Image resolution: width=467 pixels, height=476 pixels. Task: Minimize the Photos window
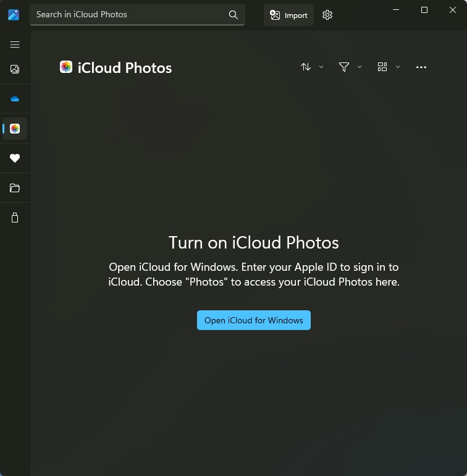[x=396, y=10]
